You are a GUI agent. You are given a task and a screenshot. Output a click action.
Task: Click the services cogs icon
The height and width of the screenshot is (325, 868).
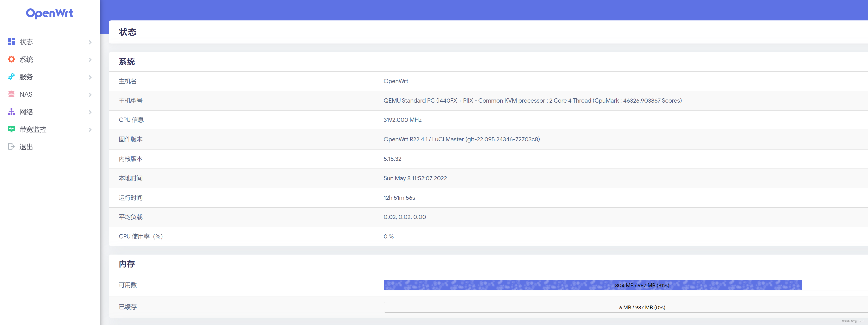[12, 77]
